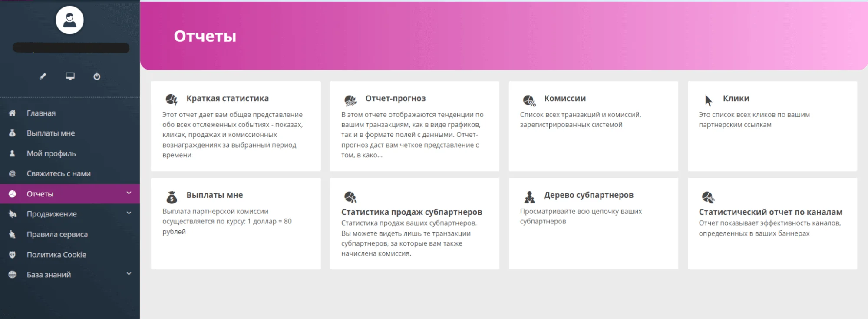
Task: Open Статистический отчет по каналам title
Action: (x=771, y=212)
